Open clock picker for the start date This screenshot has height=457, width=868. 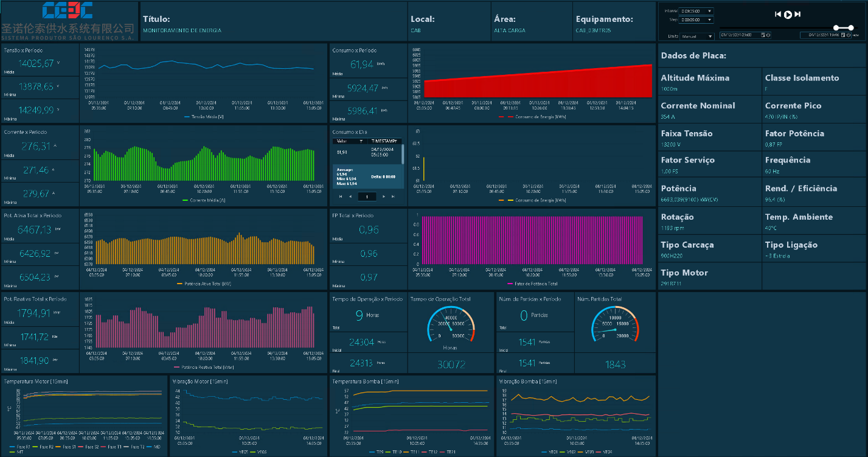pyautogui.click(x=769, y=35)
